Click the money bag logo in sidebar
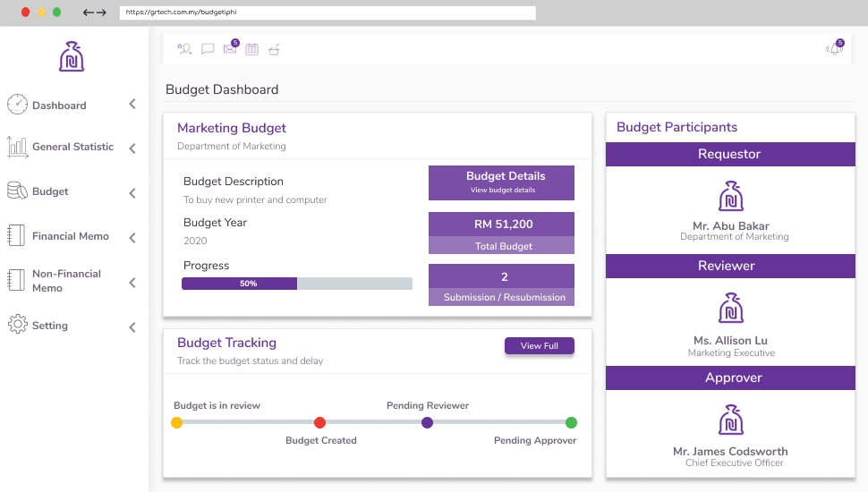The width and height of the screenshot is (868, 492). 72,56
